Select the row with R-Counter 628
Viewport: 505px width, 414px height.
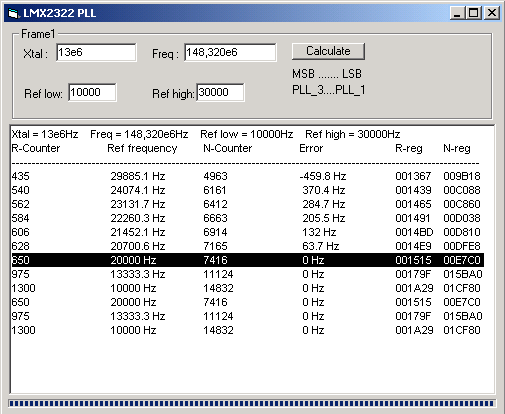pos(247,246)
